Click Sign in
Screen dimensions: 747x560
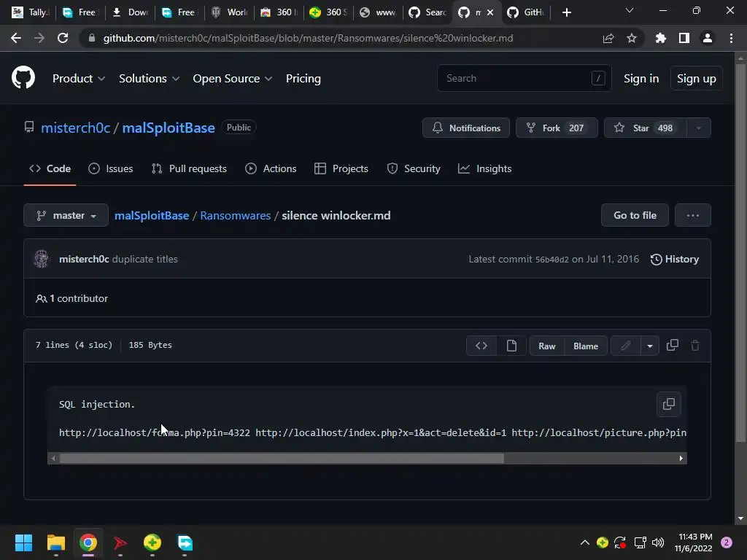click(x=640, y=79)
